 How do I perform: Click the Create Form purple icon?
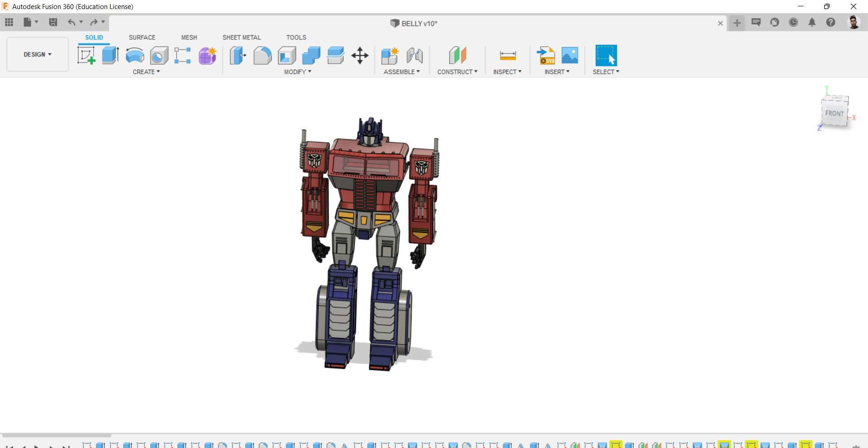208,56
